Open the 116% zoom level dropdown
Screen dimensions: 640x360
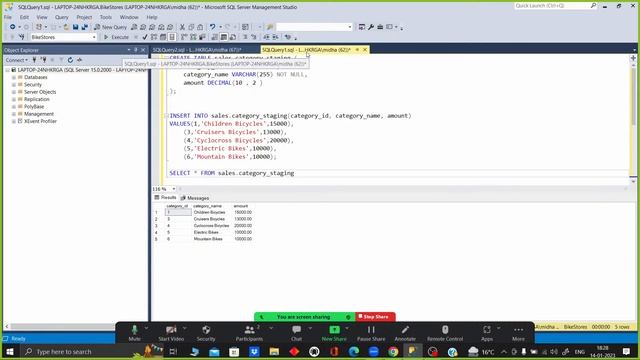click(173, 189)
